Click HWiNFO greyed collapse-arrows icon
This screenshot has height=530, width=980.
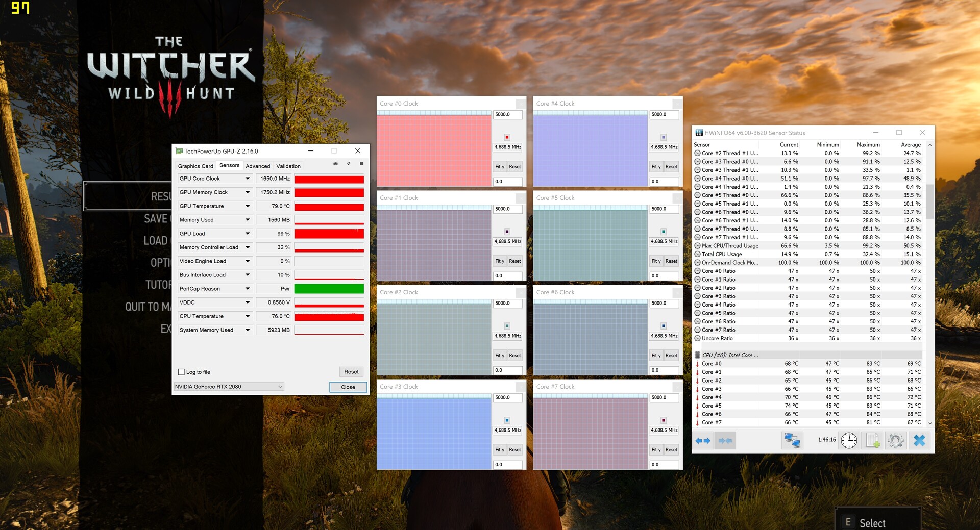click(725, 441)
